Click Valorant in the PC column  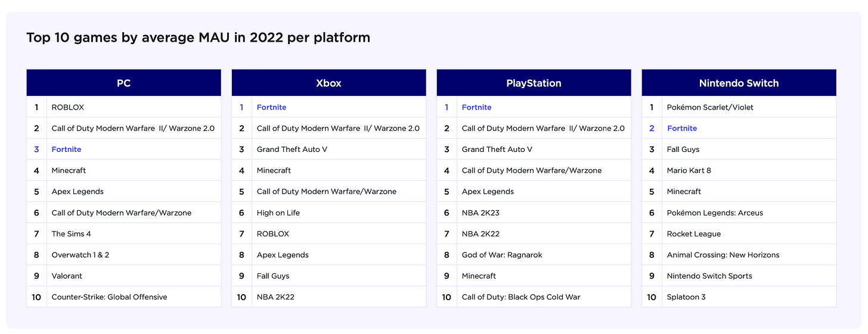coord(67,276)
